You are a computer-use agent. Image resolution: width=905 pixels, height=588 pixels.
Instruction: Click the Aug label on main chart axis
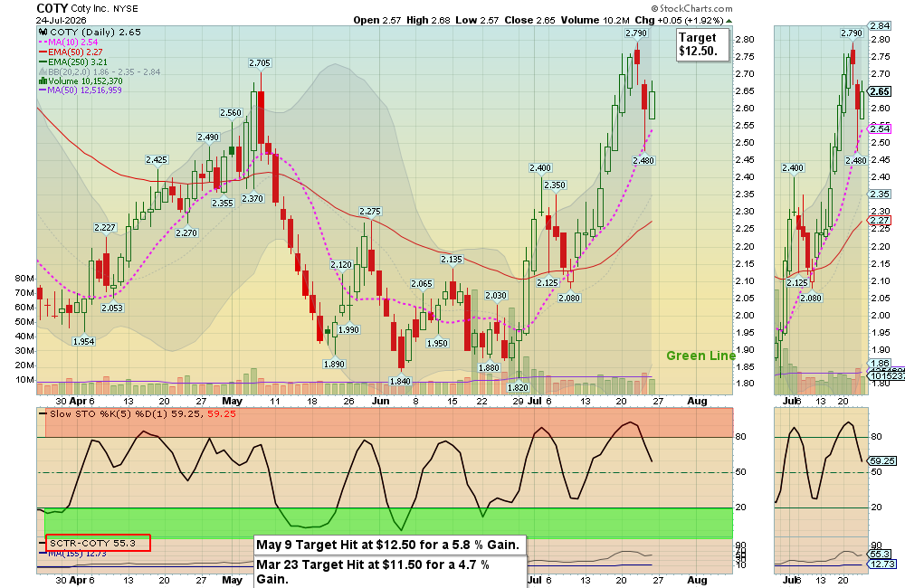(697, 401)
